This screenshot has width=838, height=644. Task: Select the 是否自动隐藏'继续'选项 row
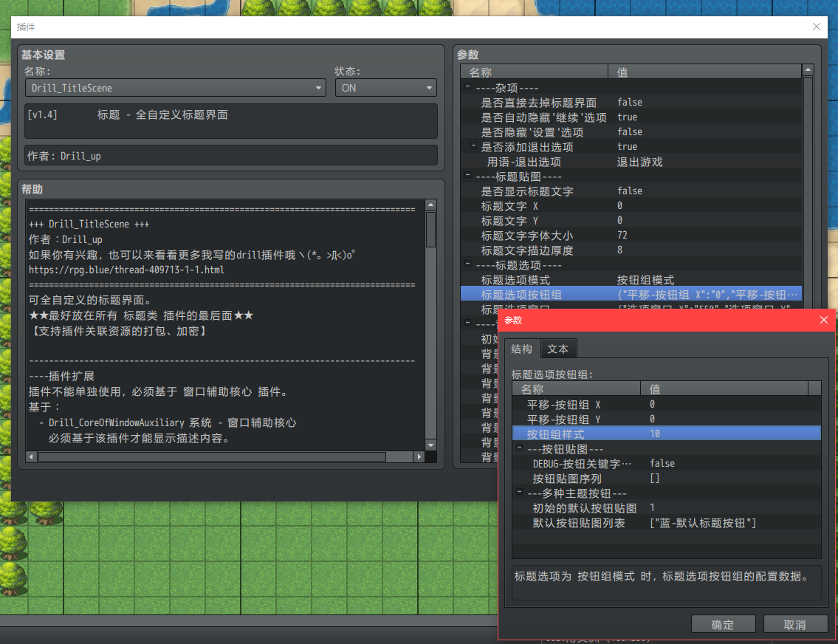point(631,117)
